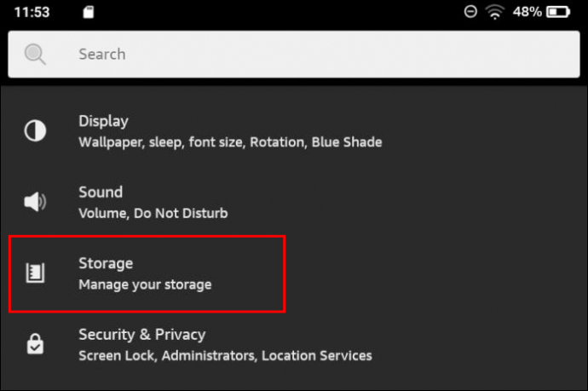Click the 48% battery percentage text
Image resolution: width=588 pixels, height=391 pixels.
[526, 12]
